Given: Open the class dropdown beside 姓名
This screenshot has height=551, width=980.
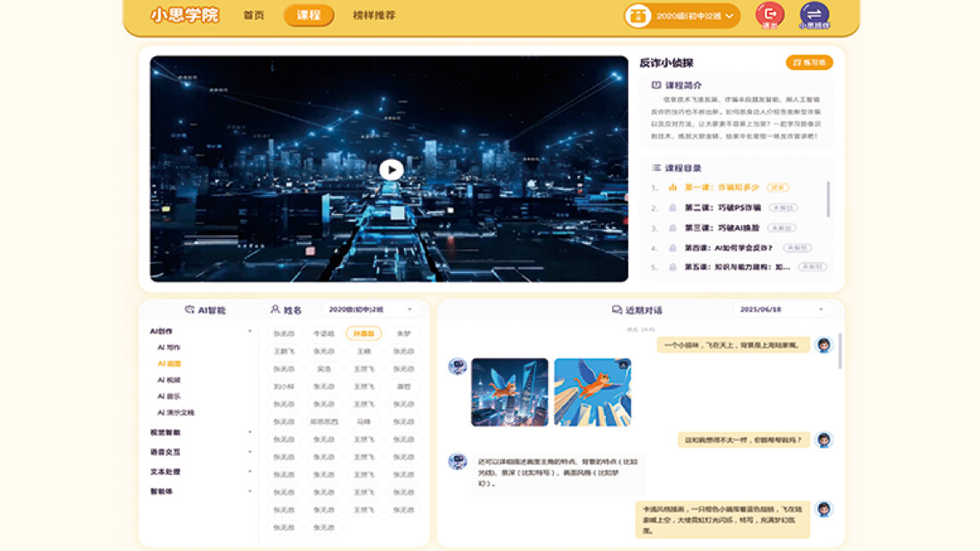Looking at the screenshot, I should [370, 309].
